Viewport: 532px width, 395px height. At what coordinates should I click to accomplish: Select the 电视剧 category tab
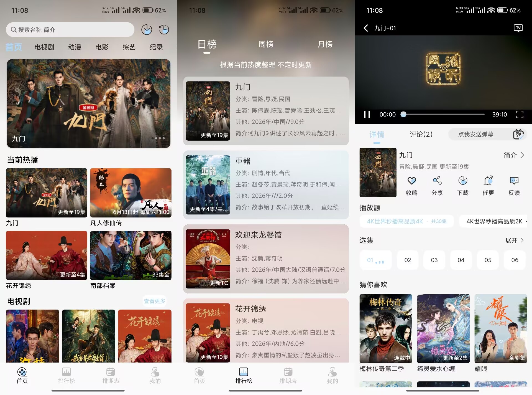tap(44, 47)
